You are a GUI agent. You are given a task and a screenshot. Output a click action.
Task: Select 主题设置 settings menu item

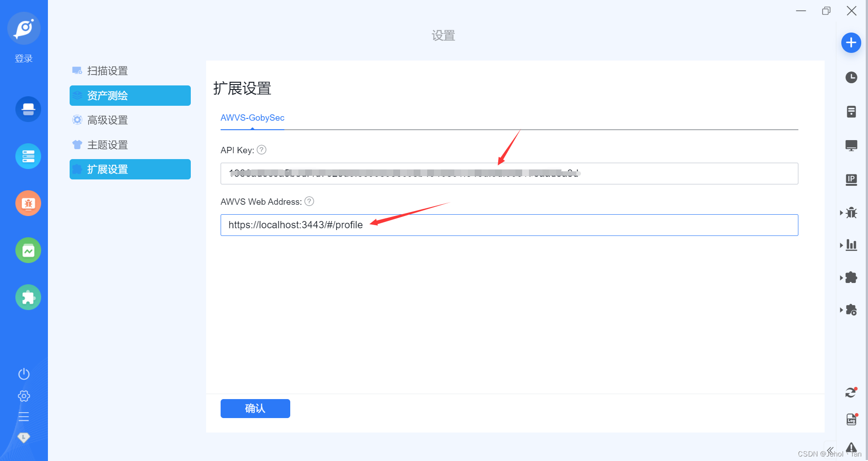[x=130, y=145]
